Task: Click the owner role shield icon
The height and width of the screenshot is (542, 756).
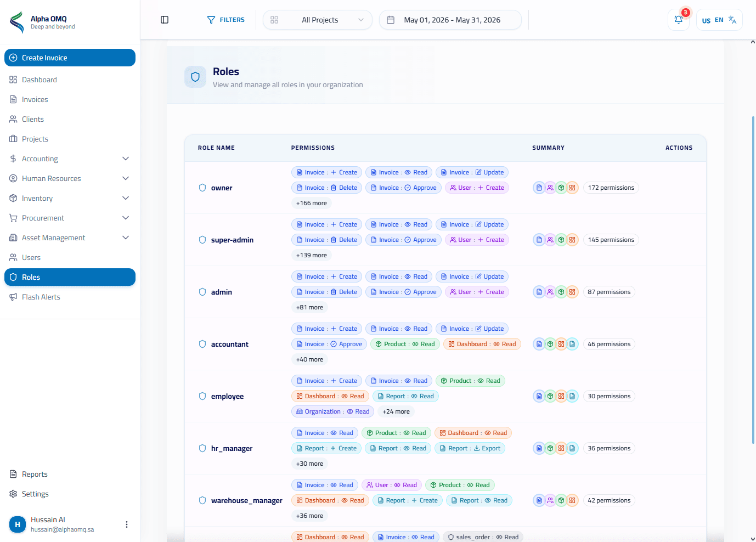Action: 202,188
